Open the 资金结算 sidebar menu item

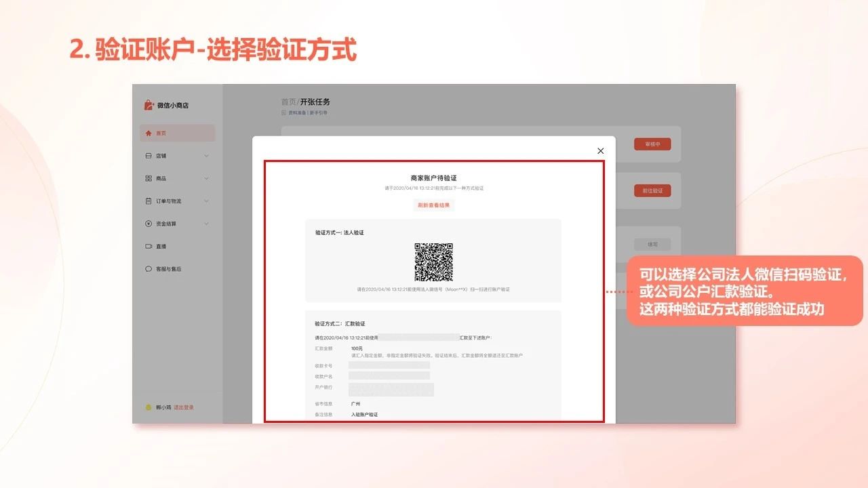pyautogui.click(x=178, y=224)
